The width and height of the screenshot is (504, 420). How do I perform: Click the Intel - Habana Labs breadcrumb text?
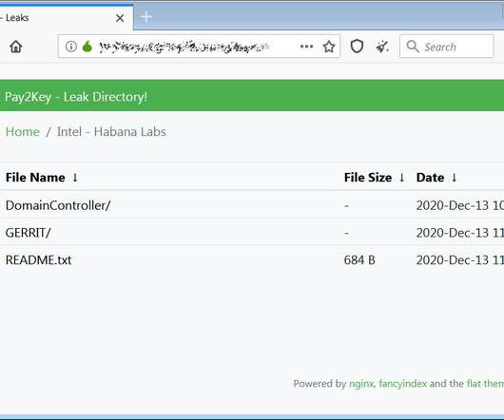click(111, 132)
